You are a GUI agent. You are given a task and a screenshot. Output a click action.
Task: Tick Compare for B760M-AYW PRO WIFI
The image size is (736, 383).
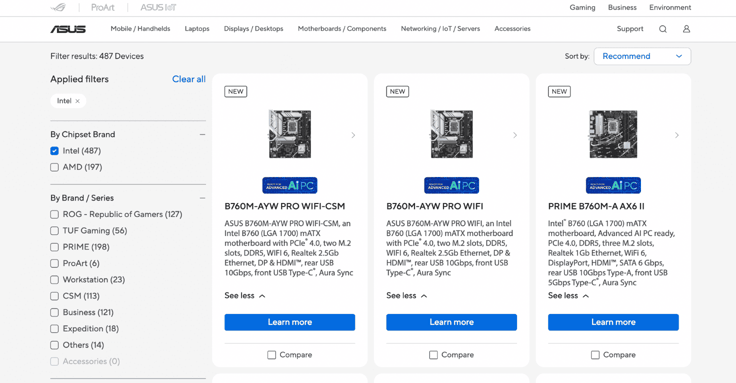pyautogui.click(x=433, y=355)
